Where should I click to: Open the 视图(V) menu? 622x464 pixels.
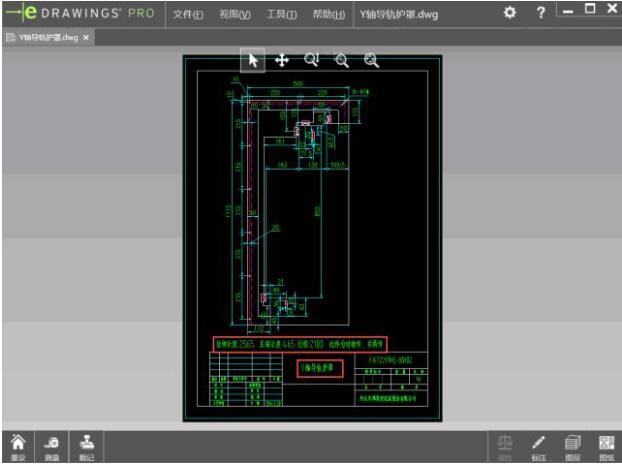coord(234,14)
